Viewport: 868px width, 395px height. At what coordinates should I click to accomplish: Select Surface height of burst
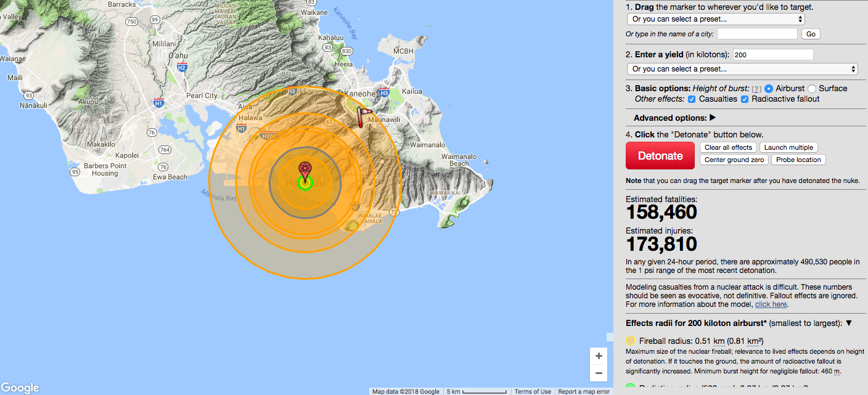tap(812, 89)
